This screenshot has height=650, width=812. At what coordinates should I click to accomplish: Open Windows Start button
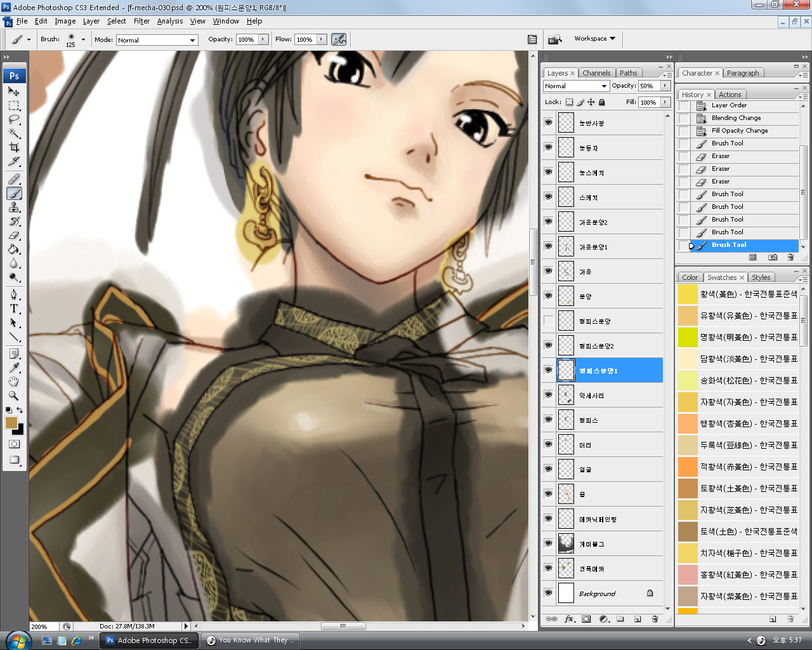point(17,640)
